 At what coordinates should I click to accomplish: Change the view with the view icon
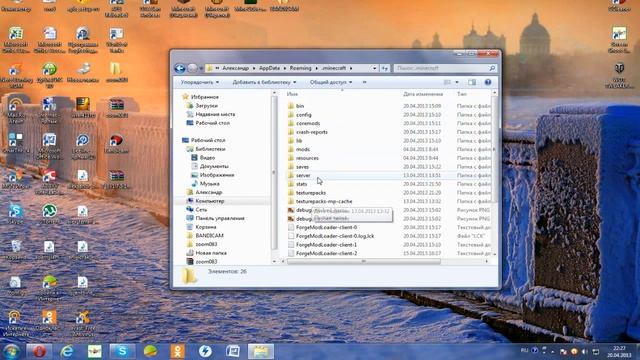click(x=447, y=82)
